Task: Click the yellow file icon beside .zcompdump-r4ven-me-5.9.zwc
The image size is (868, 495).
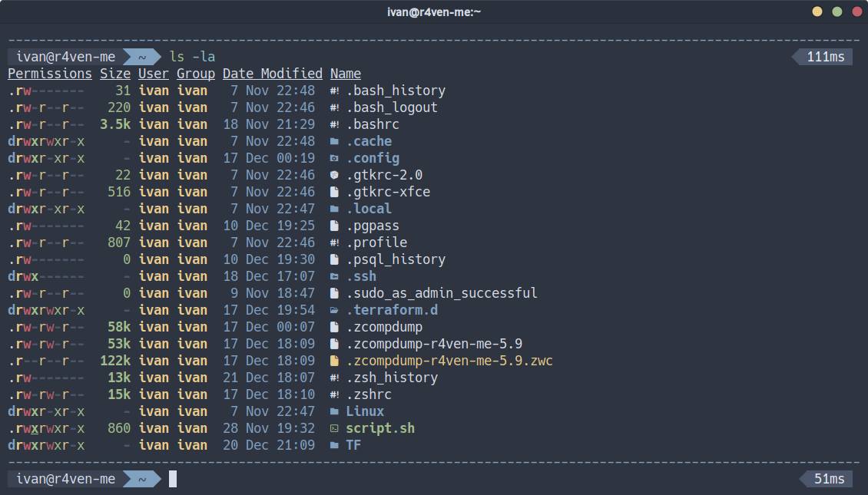Action: [x=334, y=361]
